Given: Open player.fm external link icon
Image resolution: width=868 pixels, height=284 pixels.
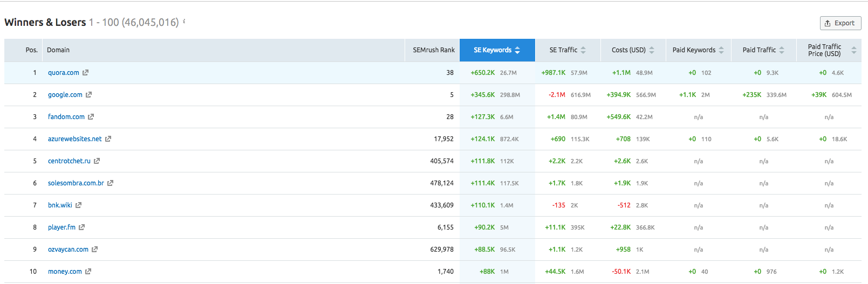Looking at the screenshot, I should [x=81, y=227].
